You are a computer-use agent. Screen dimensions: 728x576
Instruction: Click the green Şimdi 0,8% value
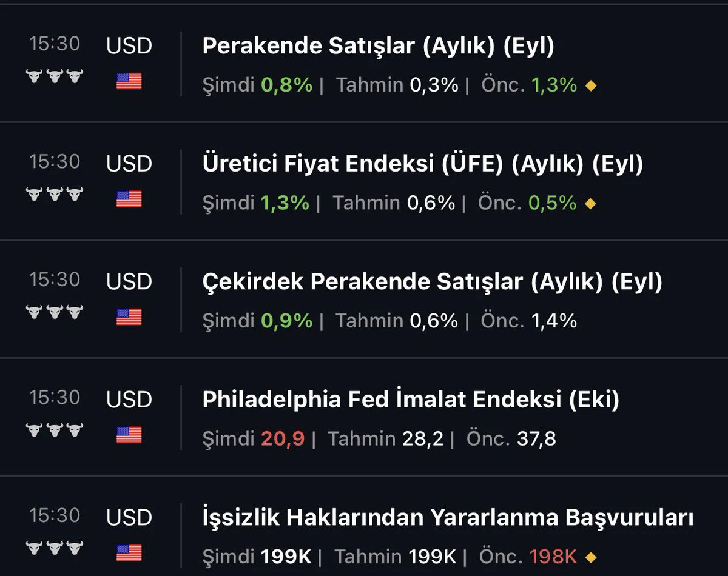(287, 85)
